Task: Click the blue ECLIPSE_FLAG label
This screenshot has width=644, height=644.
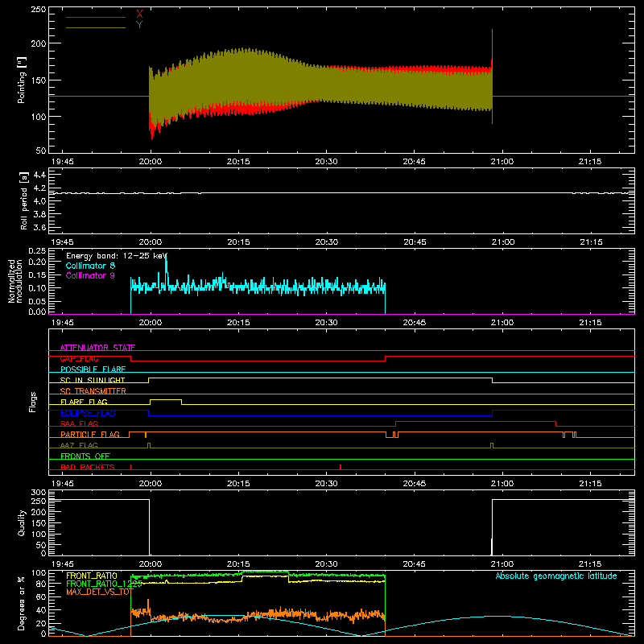Action: point(88,413)
